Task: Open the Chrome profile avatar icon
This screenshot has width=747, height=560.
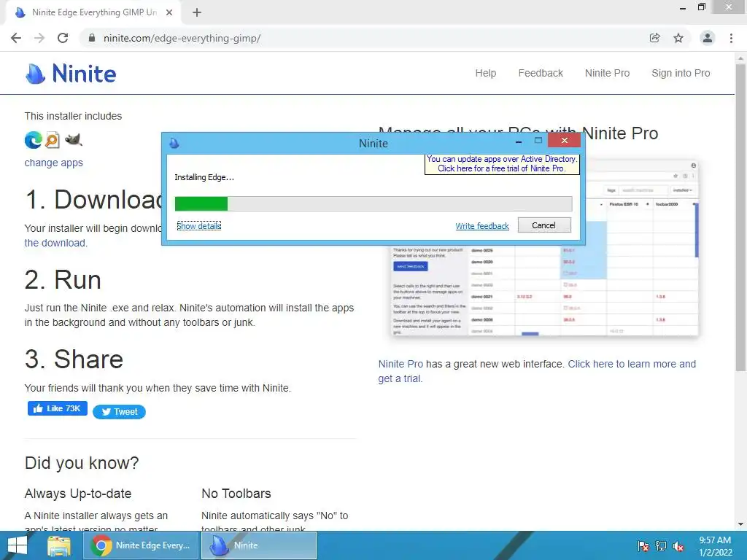Action: pyautogui.click(x=708, y=38)
